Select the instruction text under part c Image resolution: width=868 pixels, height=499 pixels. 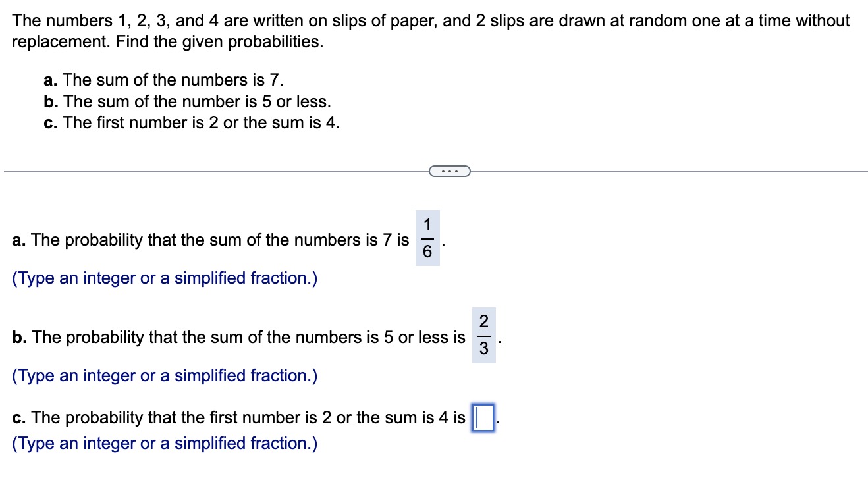coord(165,443)
